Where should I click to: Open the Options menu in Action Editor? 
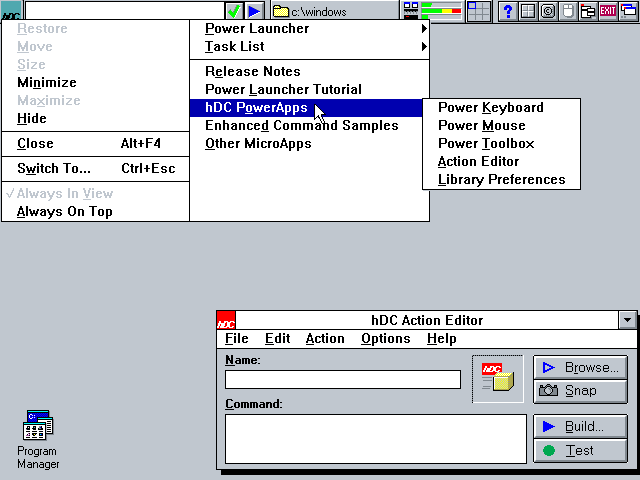[x=386, y=339]
